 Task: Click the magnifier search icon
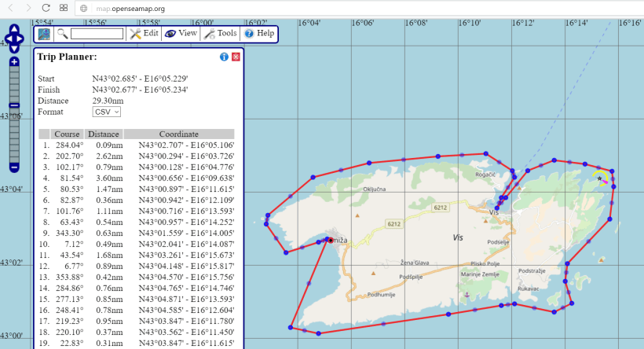[x=62, y=34]
